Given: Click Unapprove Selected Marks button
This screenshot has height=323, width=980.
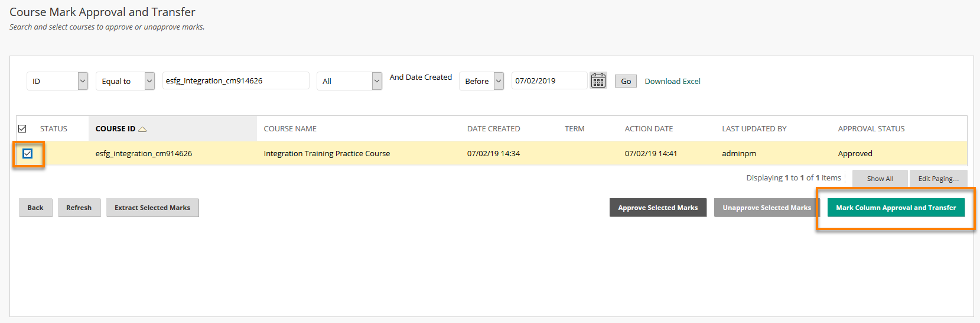Looking at the screenshot, I should tap(767, 208).
